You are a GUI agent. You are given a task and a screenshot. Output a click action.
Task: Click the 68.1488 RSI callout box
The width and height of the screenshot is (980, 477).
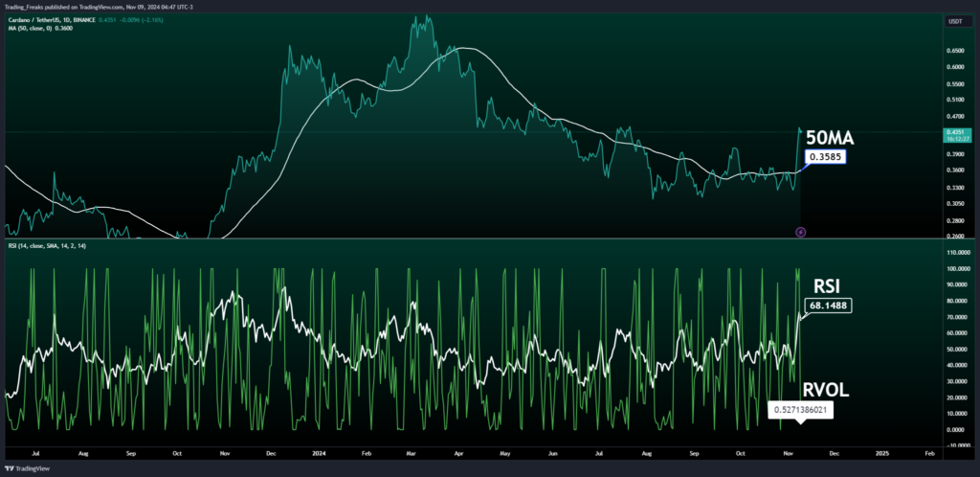[x=829, y=307]
